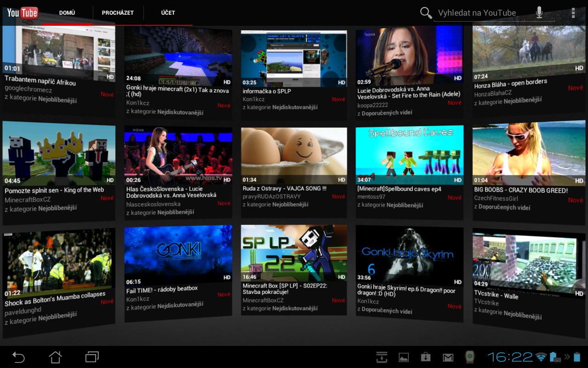This screenshot has height=368, width=588.
Task: Activate voice search with the microphone icon
Action: click(x=539, y=13)
